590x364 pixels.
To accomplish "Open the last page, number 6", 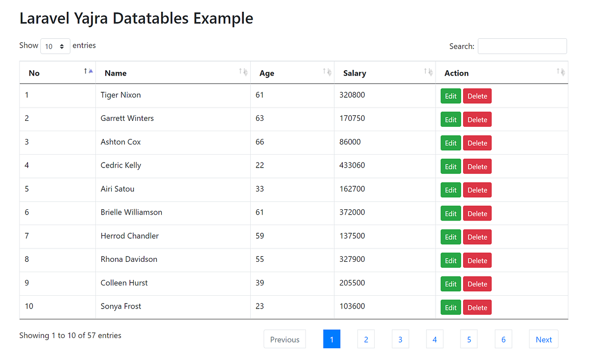I will click(503, 339).
